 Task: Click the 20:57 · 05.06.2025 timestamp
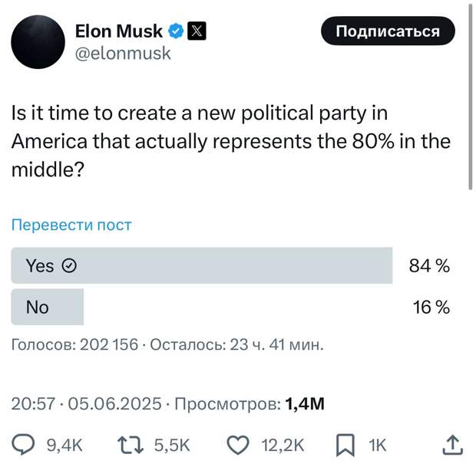[x=86, y=404]
